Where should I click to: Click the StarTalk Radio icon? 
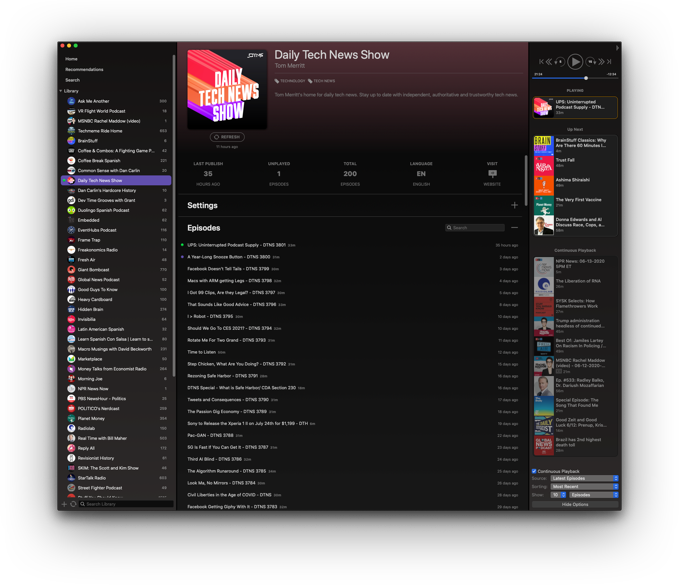tap(71, 478)
